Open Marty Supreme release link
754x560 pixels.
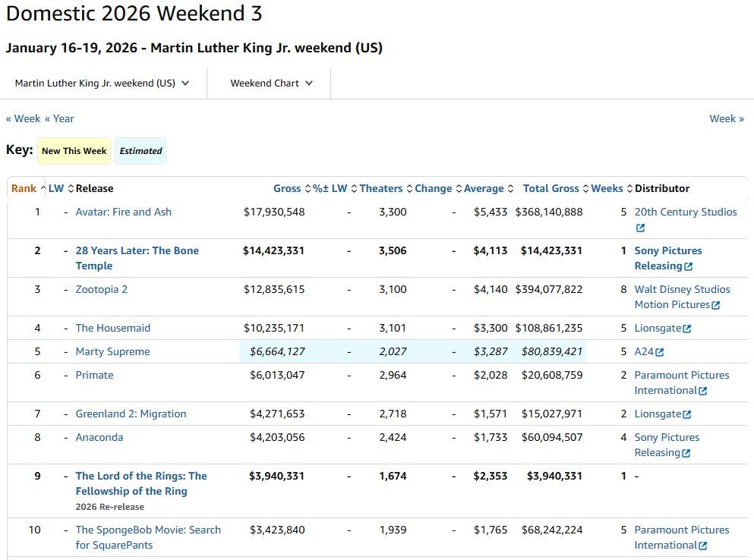[x=112, y=351]
